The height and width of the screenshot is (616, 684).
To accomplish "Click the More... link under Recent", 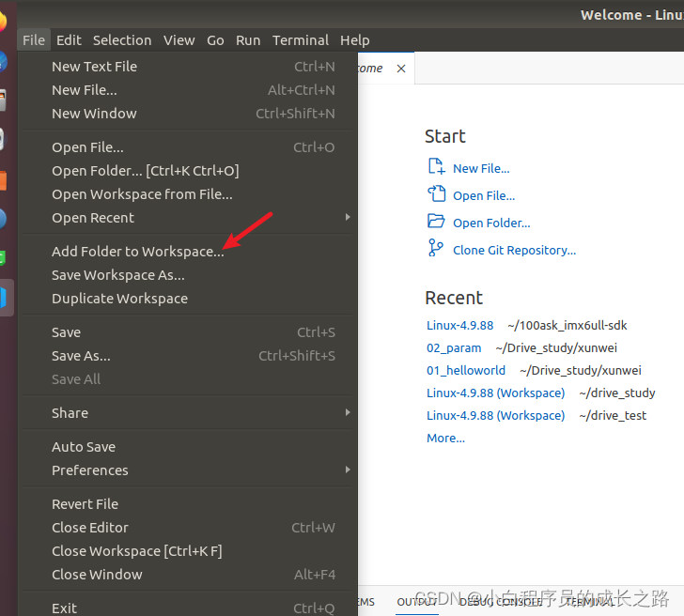I will coord(445,439).
